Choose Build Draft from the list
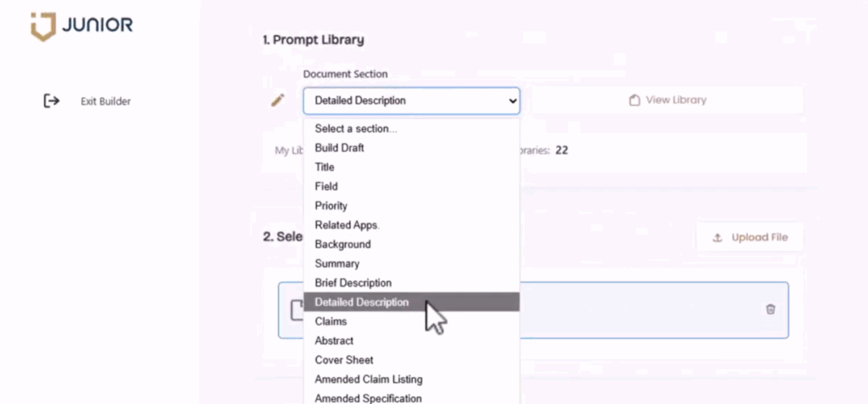This screenshot has width=868, height=404. pyautogui.click(x=339, y=148)
